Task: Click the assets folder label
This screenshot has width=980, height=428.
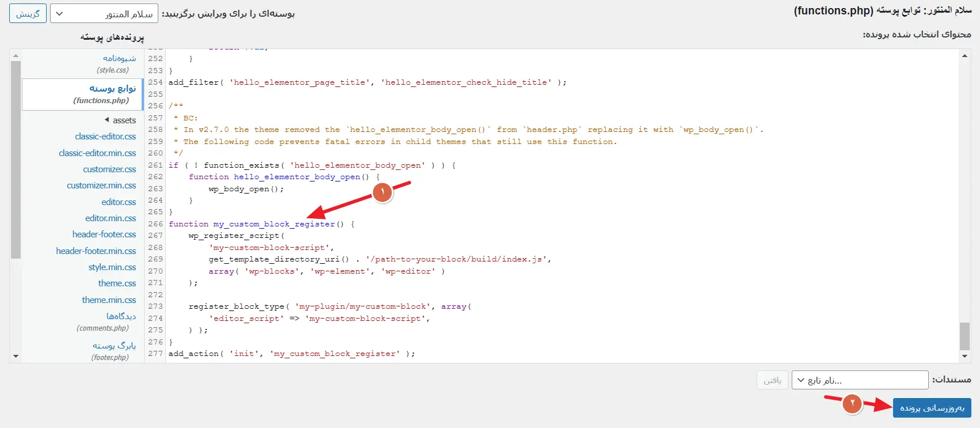Action: point(124,120)
